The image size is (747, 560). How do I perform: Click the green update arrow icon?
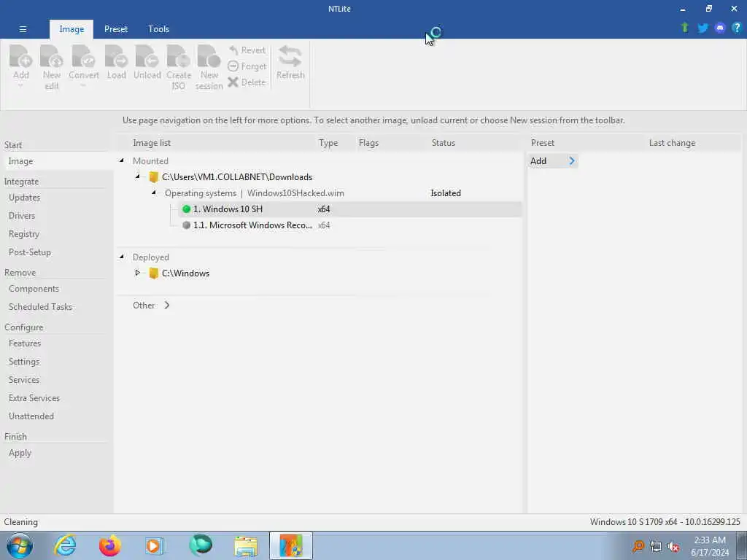(685, 28)
